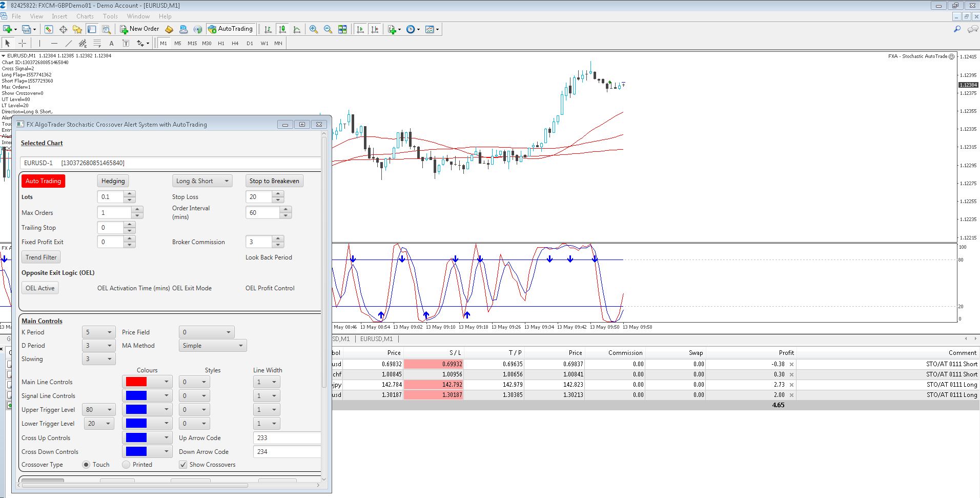980x498 pixels.
Task: Toggle Stop to Breakeven
Action: coord(274,181)
